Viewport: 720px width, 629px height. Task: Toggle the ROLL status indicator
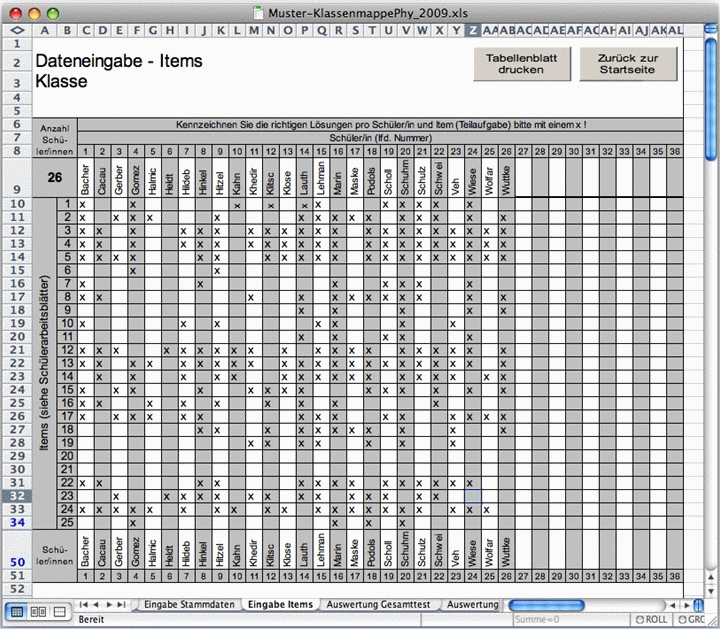651,619
